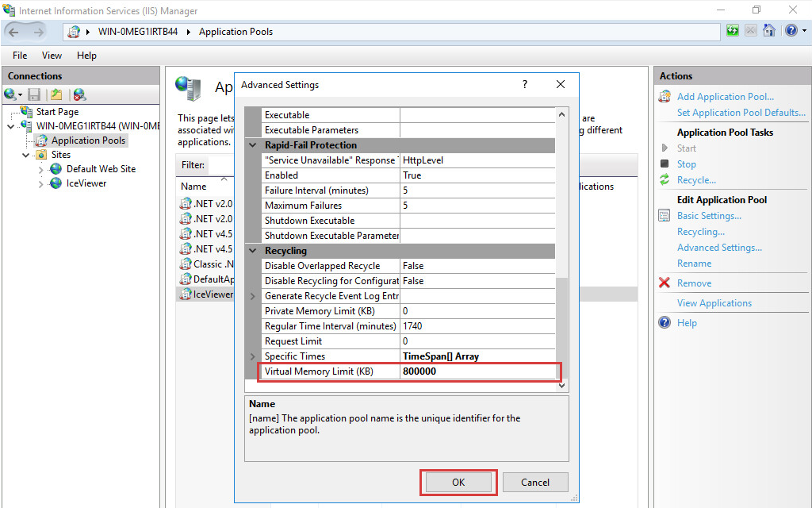Open the Advanced Settings link in Actions
The width and height of the screenshot is (812, 508).
pyautogui.click(x=719, y=248)
